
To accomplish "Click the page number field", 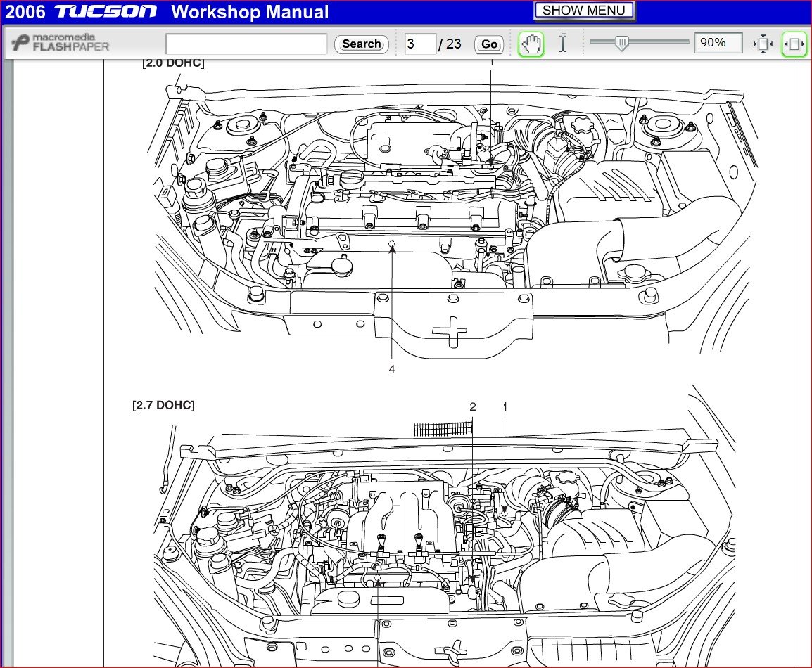I will [420, 44].
